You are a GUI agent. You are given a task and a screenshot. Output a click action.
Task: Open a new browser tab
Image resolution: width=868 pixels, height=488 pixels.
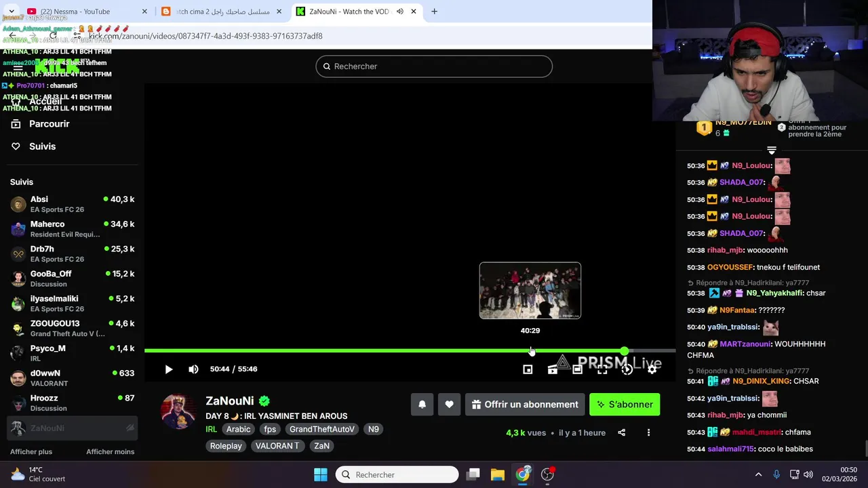point(434,12)
